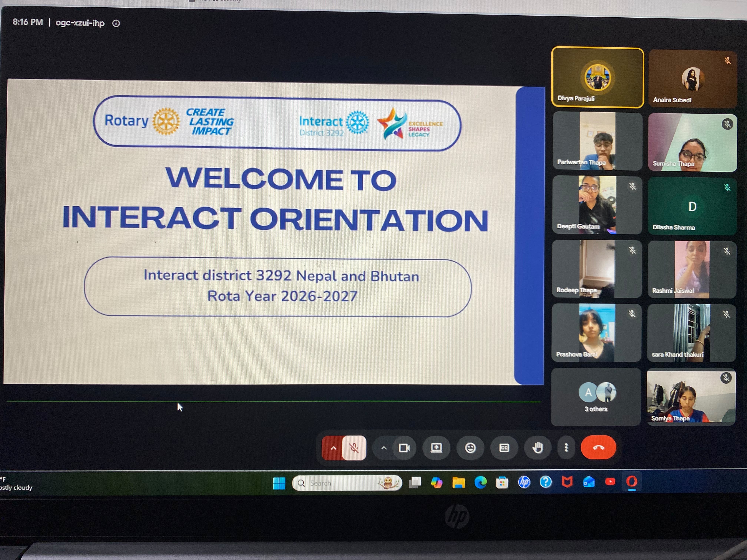
Task: Click muted mic icon on Rashmi Jaiswal tile
Action: coord(727,251)
